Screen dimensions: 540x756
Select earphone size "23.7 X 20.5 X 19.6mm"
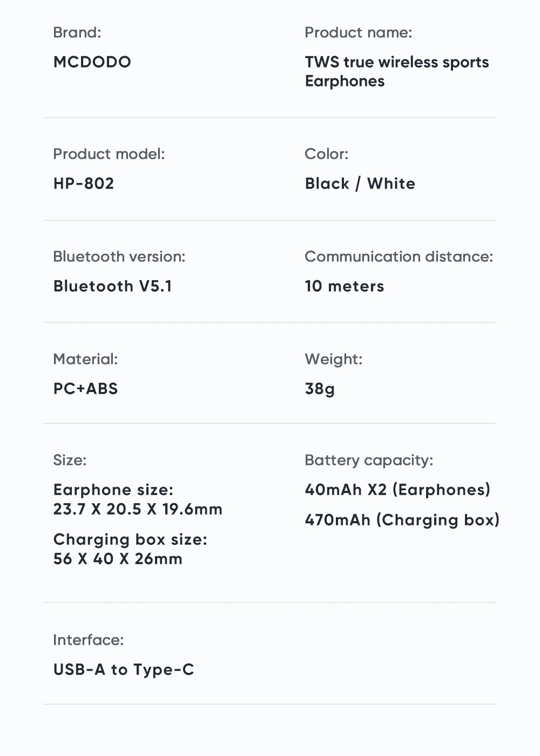click(x=138, y=509)
